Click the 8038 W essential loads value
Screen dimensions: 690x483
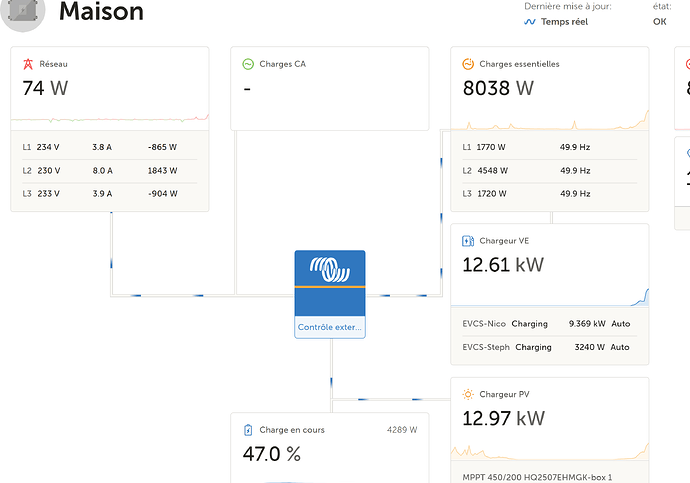click(x=498, y=88)
